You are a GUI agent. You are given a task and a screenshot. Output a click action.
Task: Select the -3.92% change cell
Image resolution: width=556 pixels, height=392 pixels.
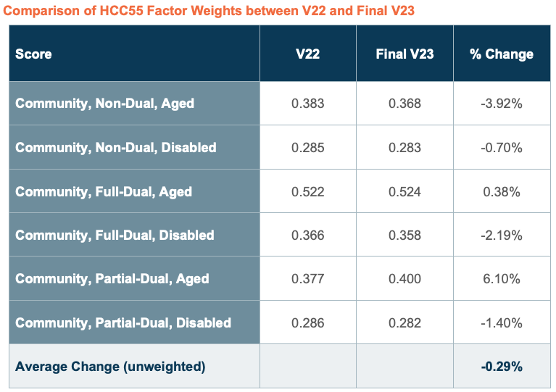click(501, 104)
